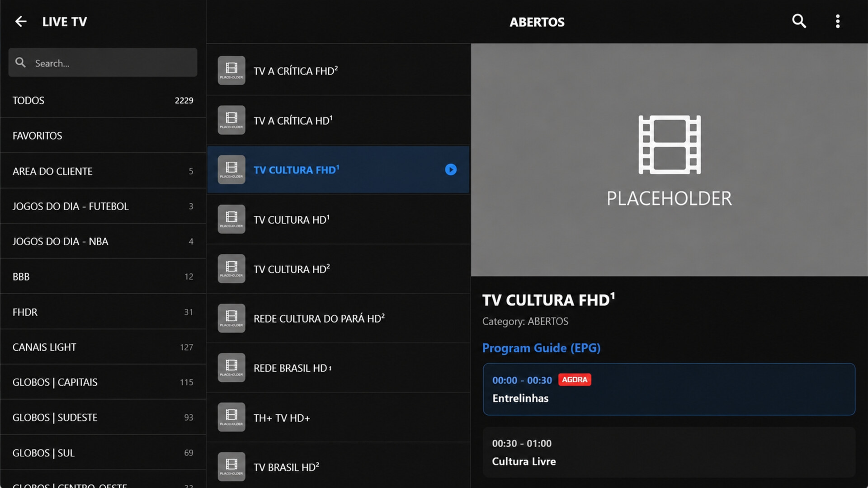Select AREA DO CLIENTE category
Image resolution: width=868 pixels, height=488 pixels.
[x=103, y=171]
